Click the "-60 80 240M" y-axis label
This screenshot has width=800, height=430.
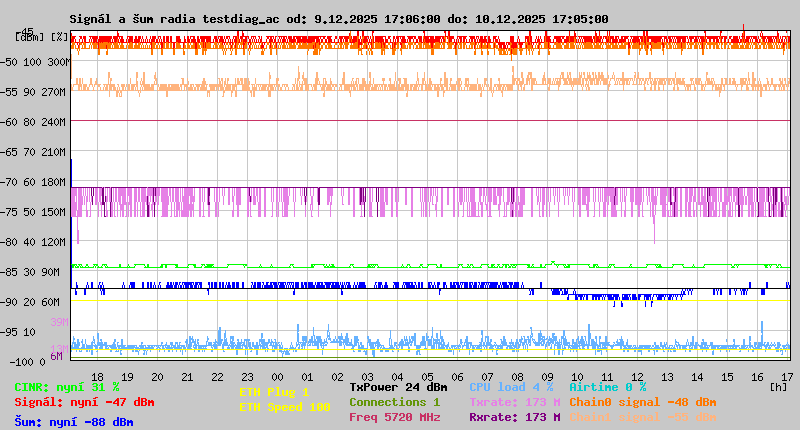tap(34, 122)
